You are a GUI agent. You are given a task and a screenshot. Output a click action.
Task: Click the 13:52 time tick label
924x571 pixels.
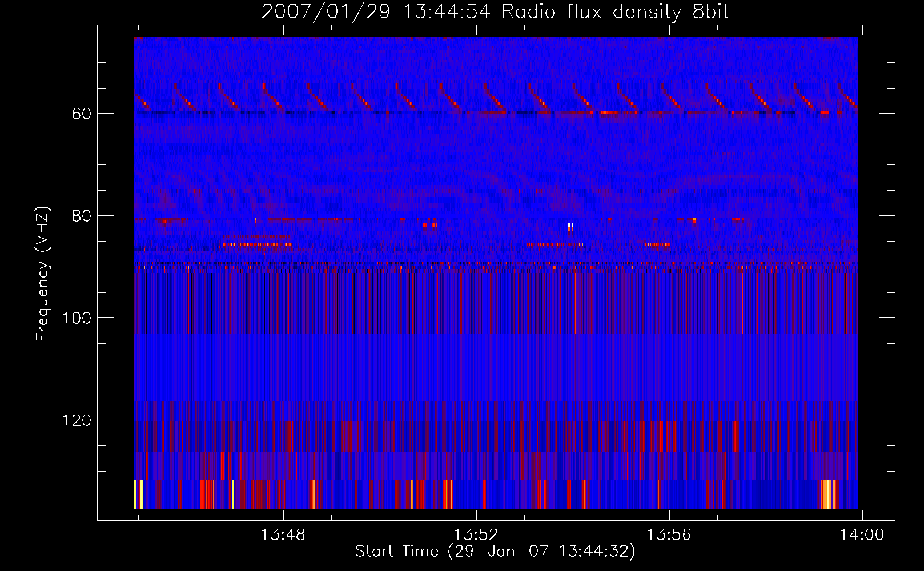[476, 535]
